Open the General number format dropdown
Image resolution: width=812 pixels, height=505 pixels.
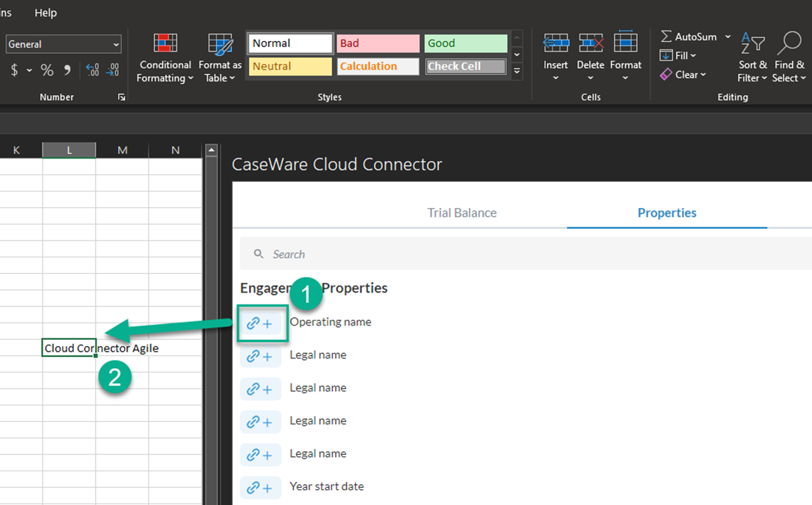[64, 45]
